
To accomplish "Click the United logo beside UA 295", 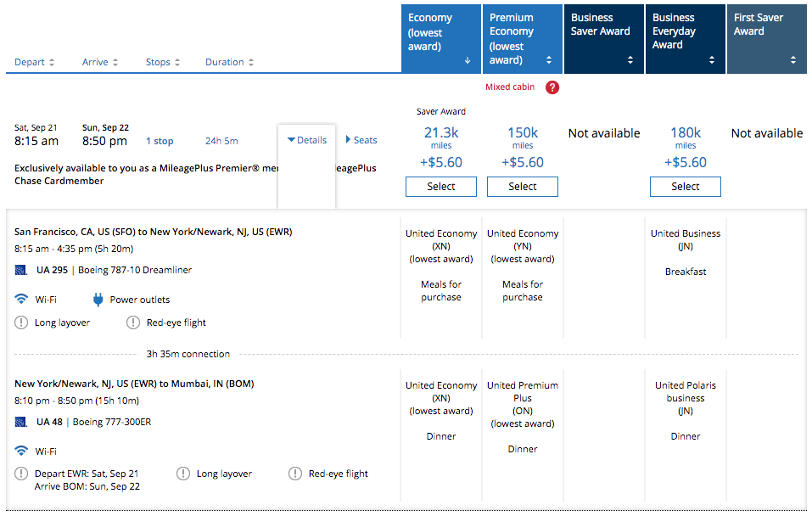I will pyautogui.click(x=21, y=270).
